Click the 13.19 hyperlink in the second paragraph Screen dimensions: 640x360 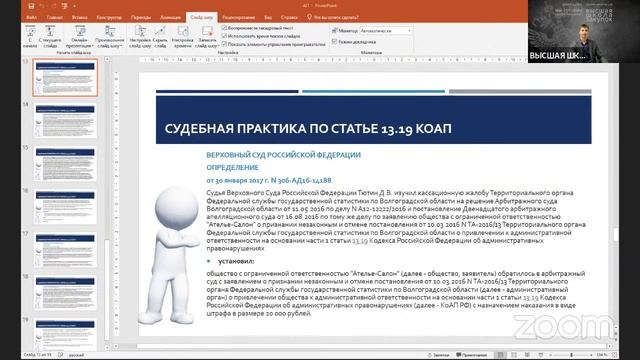point(530,298)
